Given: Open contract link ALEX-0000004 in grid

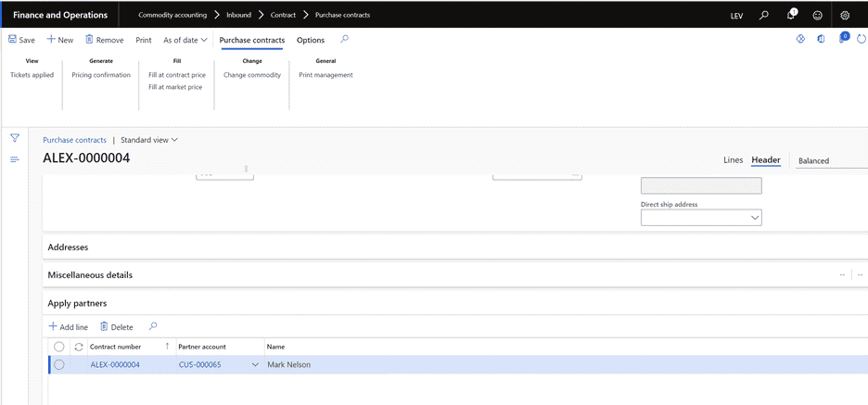Looking at the screenshot, I should (x=115, y=364).
